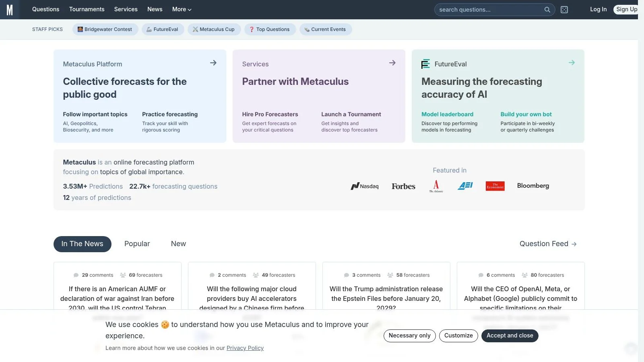644x362 pixels.
Task: Click the FutureEval logo icon in card
Action: 425,64
